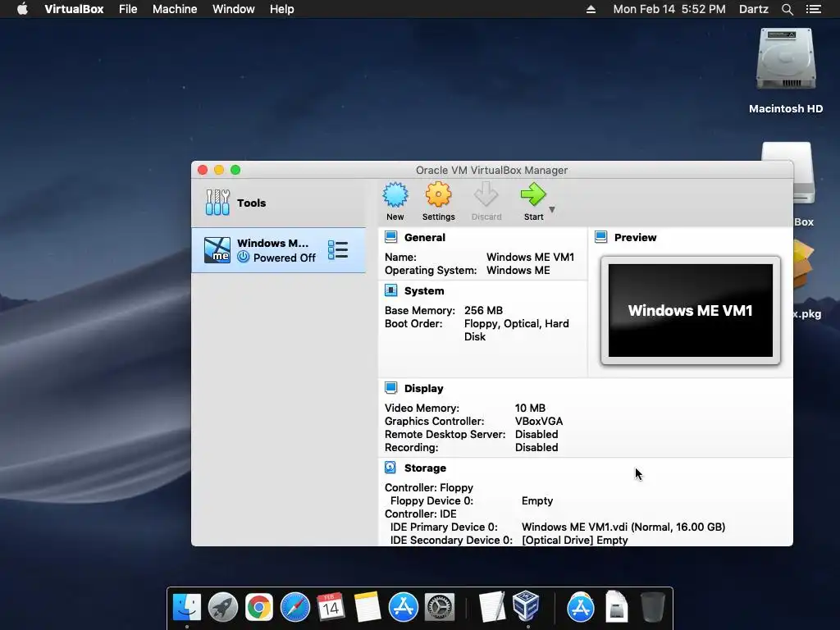Click the Recording Disabled value

(x=536, y=448)
